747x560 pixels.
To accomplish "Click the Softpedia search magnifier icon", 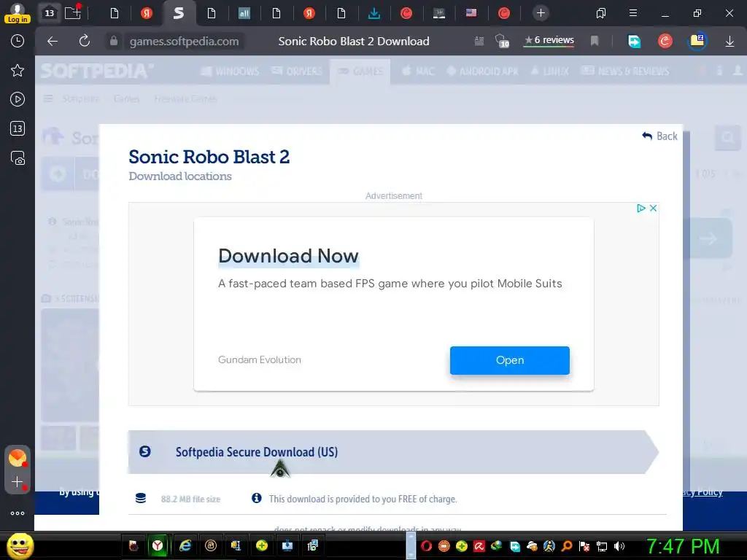I will pos(727,138).
